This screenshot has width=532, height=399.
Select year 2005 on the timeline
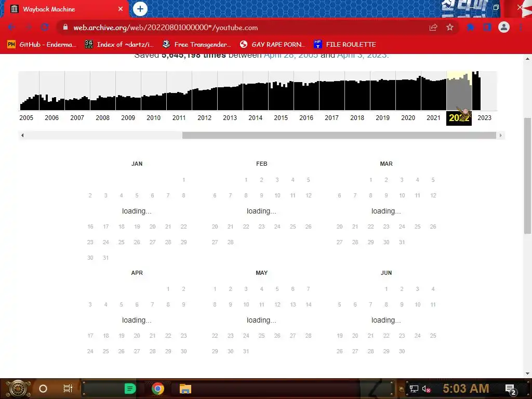[26, 118]
